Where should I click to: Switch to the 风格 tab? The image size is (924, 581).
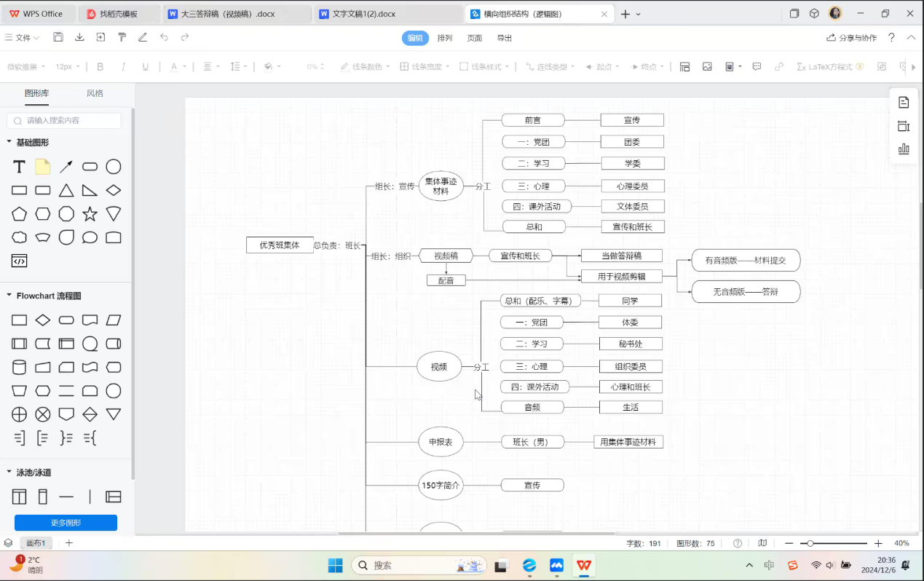click(95, 93)
